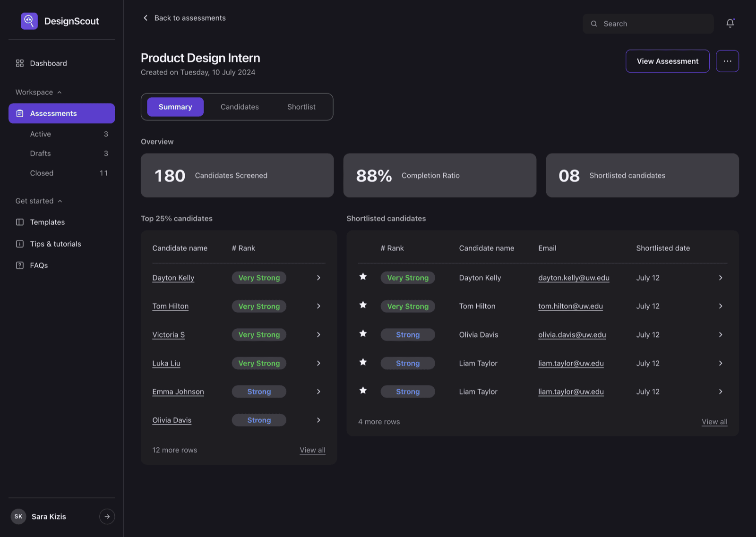The height and width of the screenshot is (537, 756).
Task: Switch to the Candidates tab
Action: pos(240,107)
